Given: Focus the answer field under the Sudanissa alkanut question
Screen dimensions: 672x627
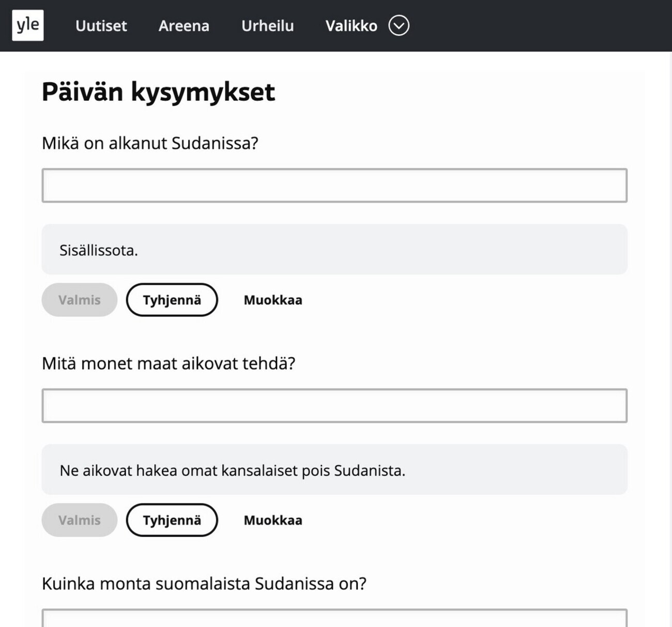Looking at the screenshot, I should click(x=334, y=185).
